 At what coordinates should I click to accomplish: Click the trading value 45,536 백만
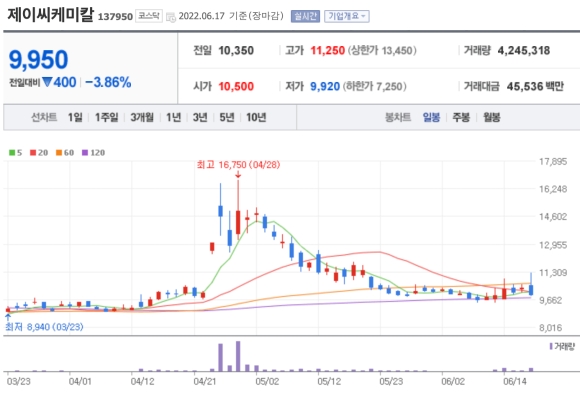pyautogui.click(x=535, y=86)
